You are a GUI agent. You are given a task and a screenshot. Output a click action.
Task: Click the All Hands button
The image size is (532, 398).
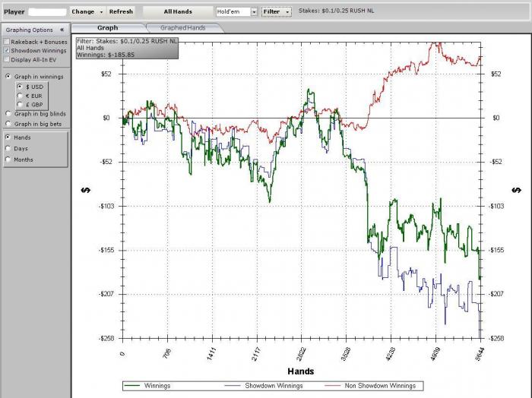(x=178, y=11)
